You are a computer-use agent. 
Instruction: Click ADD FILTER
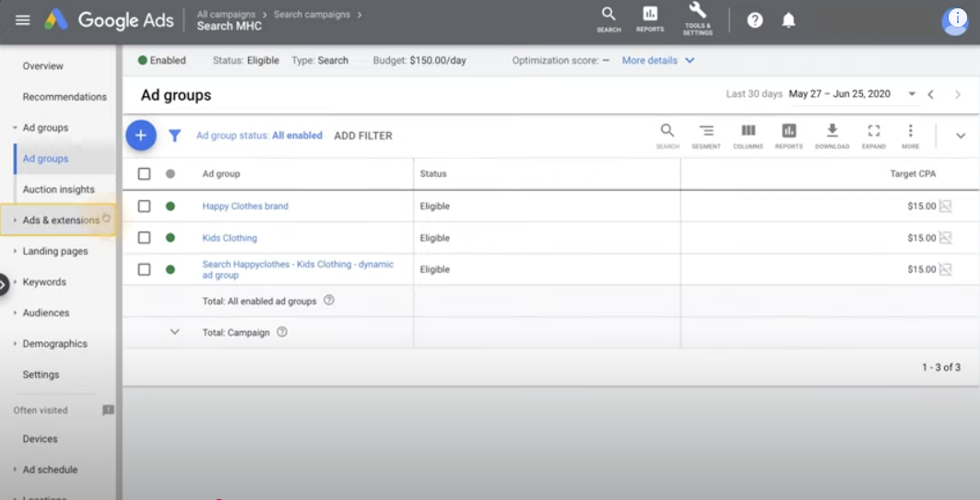tap(363, 136)
